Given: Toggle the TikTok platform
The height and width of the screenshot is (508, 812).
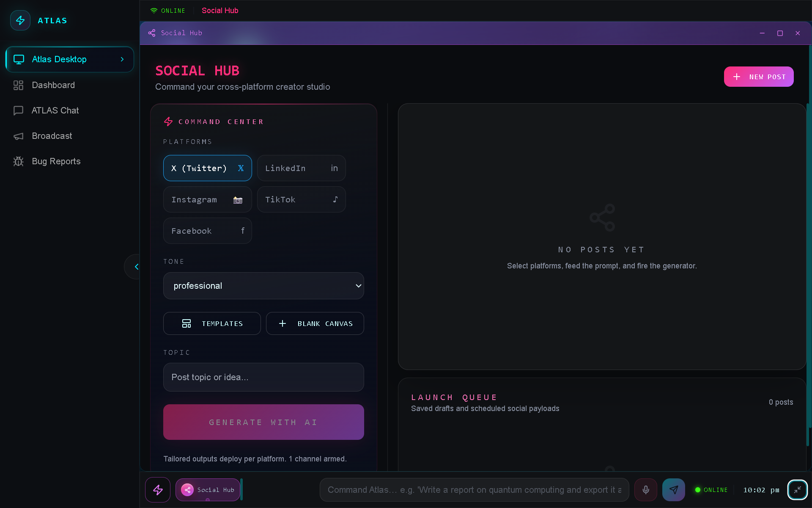Looking at the screenshot, I should pyautogui.click(x=302, y=199).
